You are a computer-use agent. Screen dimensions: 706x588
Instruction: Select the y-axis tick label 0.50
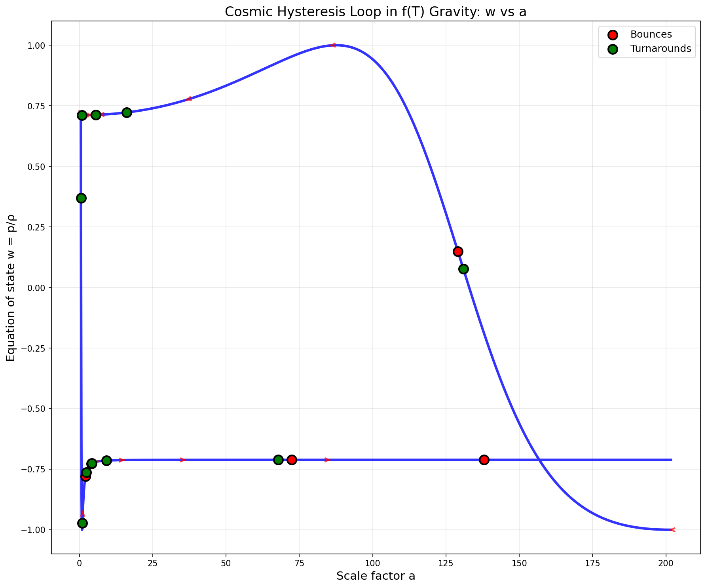tap(37, 166)
